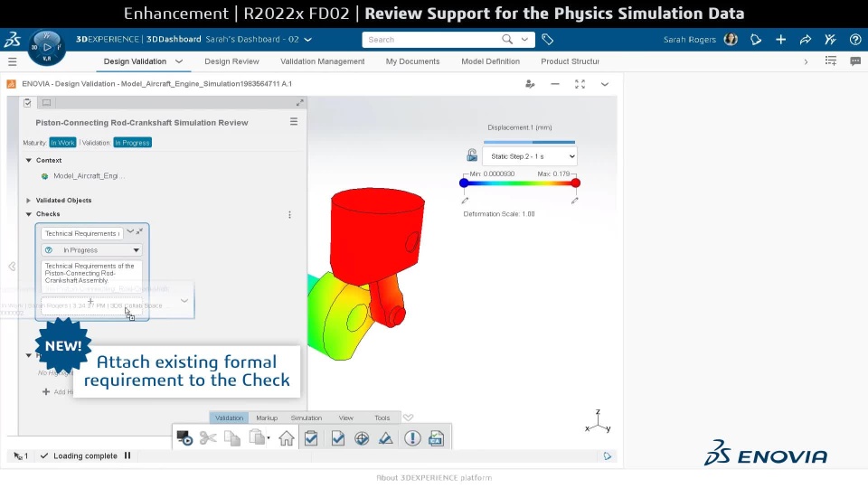868x488 pixels.
Task: Select the Tools action bar tab
Action: coord(382,418)
